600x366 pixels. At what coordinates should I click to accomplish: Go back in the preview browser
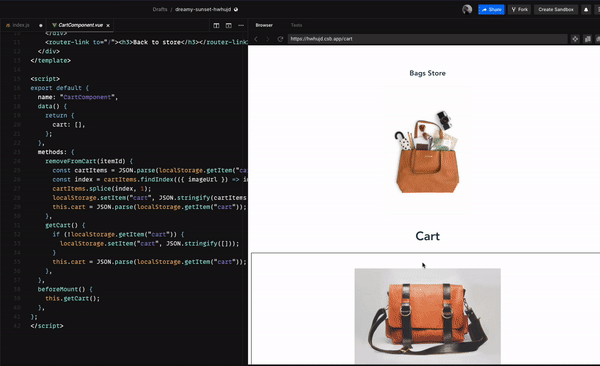click(x=256, y=39)
